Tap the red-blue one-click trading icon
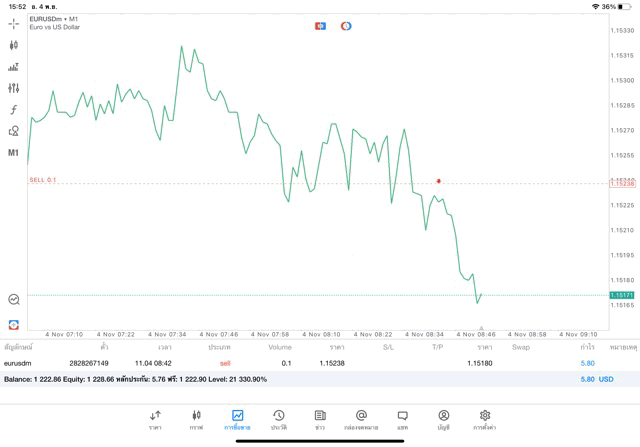Screen dimensions: 640x447 pos(320,26)
